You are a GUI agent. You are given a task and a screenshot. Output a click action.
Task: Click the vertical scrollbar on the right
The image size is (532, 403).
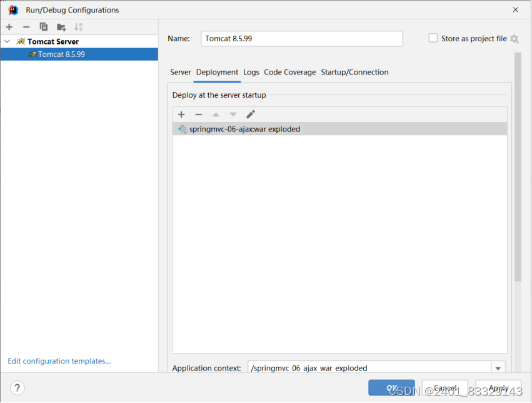point(518,166)
